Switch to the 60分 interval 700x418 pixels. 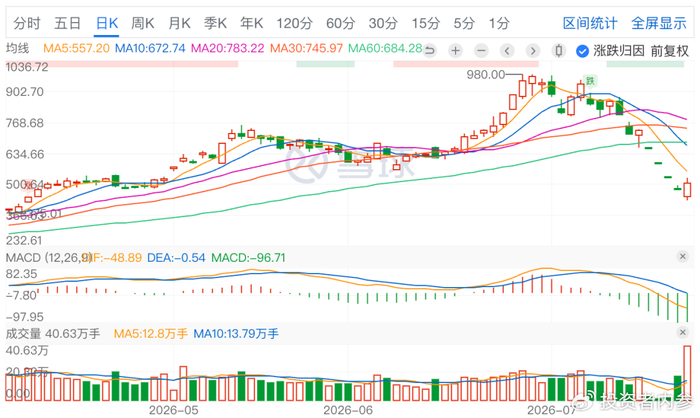point(340,23)
